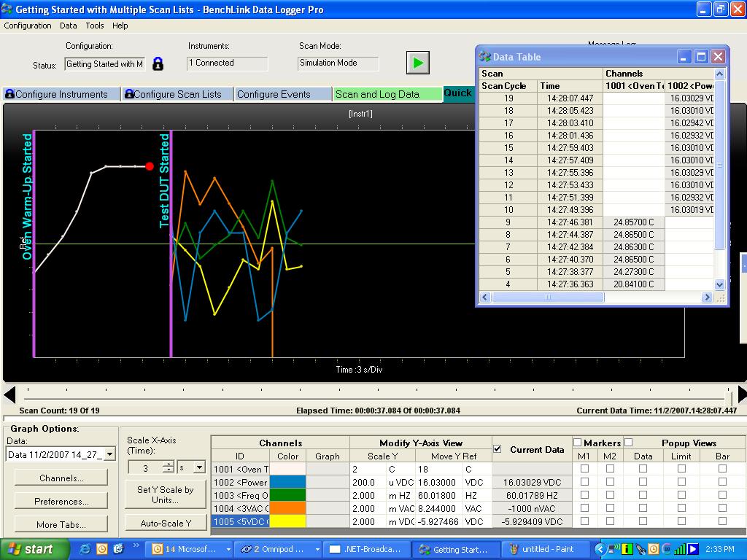Enable M1 marker for channel 1001
747x560 pixels.
(584, 469)
